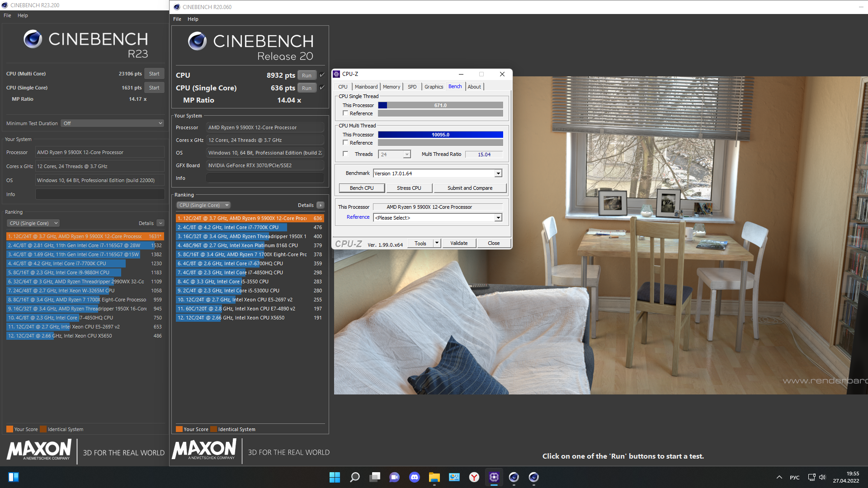Click the Info field in Cinebench R20

pyautogui.click(x=265, y=178)
